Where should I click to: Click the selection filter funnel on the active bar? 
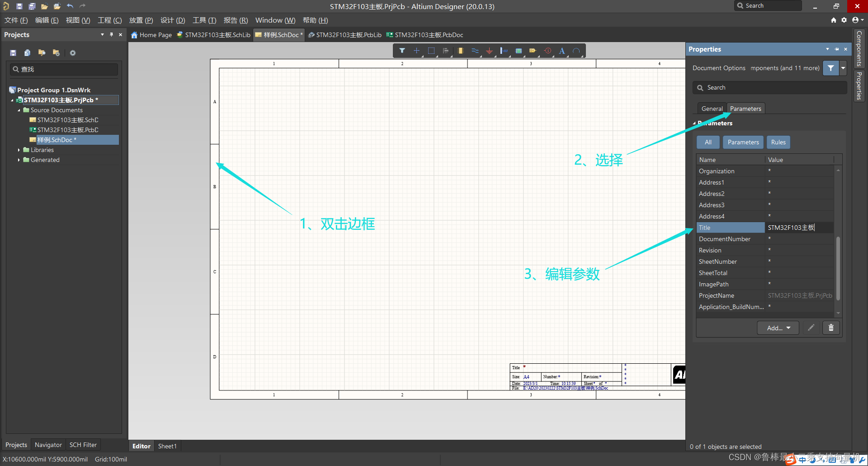tap(402, 51)
